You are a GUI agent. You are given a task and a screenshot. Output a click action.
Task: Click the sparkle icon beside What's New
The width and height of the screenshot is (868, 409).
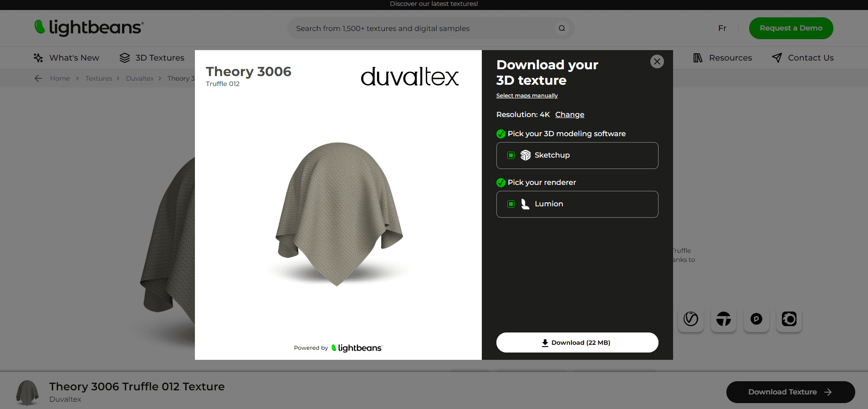(38, 58)
